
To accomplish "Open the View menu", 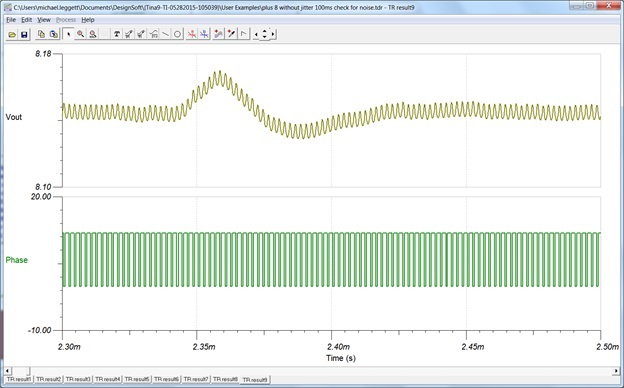I will click(x=44, y=19).
